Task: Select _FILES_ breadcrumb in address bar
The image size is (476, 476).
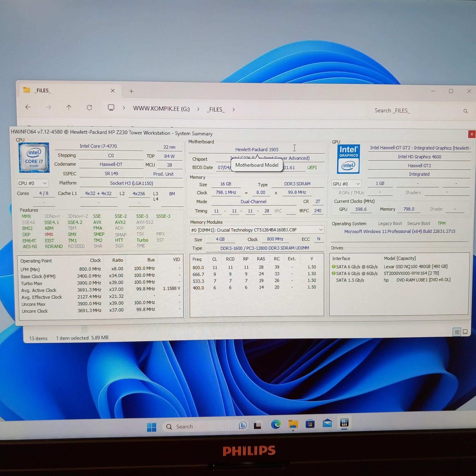Action: [216, 109]
